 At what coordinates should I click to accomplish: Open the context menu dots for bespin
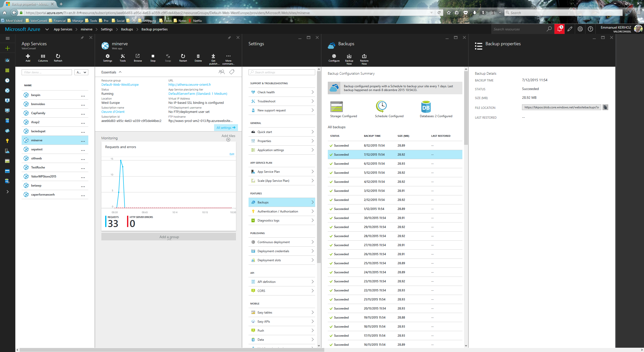[x=83, y=96]
